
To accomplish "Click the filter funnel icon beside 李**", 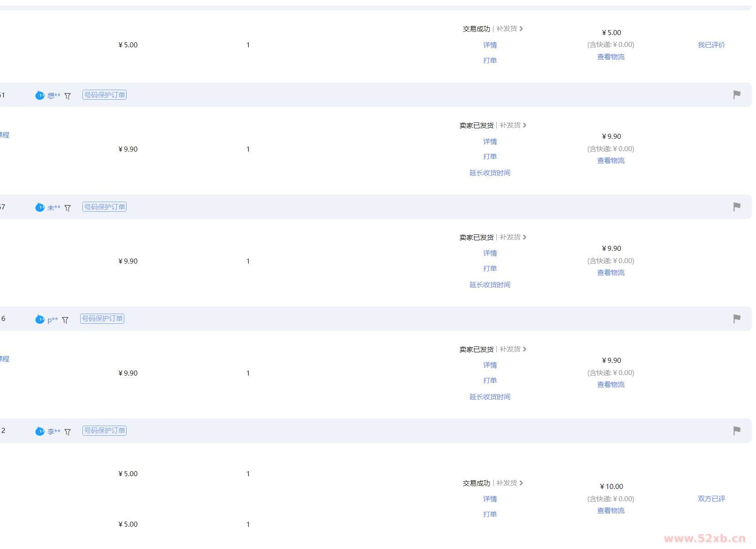I will (x=68, y=432).
